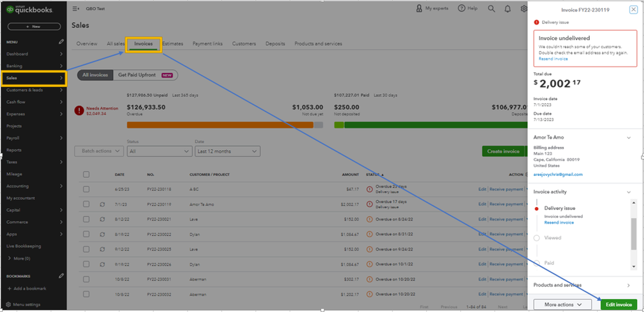Click the Invoice activity scrollbar
The image size is (644, 312).
[634, 233]
